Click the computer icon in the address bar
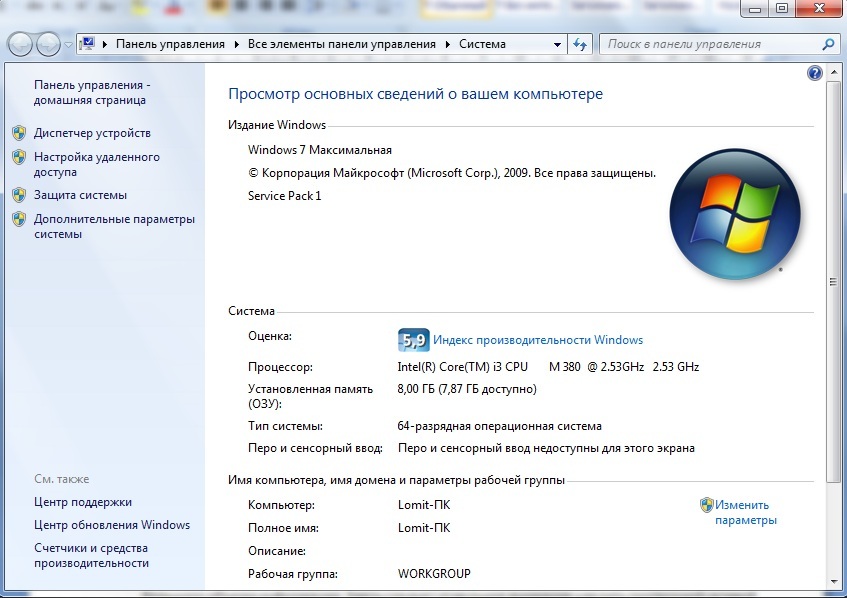The width and height of the screenshot is (847, 598). tap(87, 44)
